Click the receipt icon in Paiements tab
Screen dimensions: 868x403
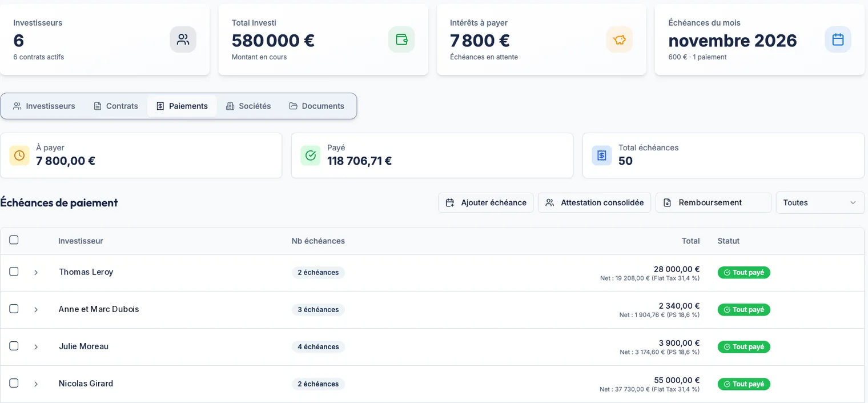click(x=160, y=106)
